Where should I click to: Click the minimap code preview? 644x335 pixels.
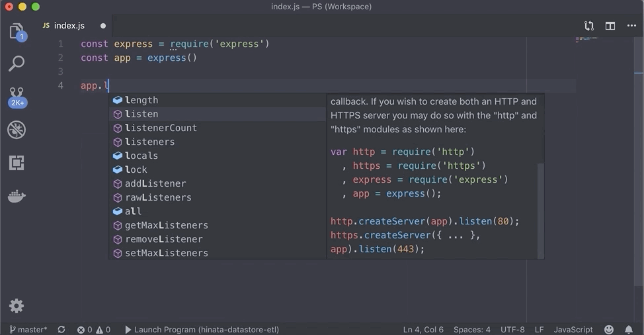586,39
